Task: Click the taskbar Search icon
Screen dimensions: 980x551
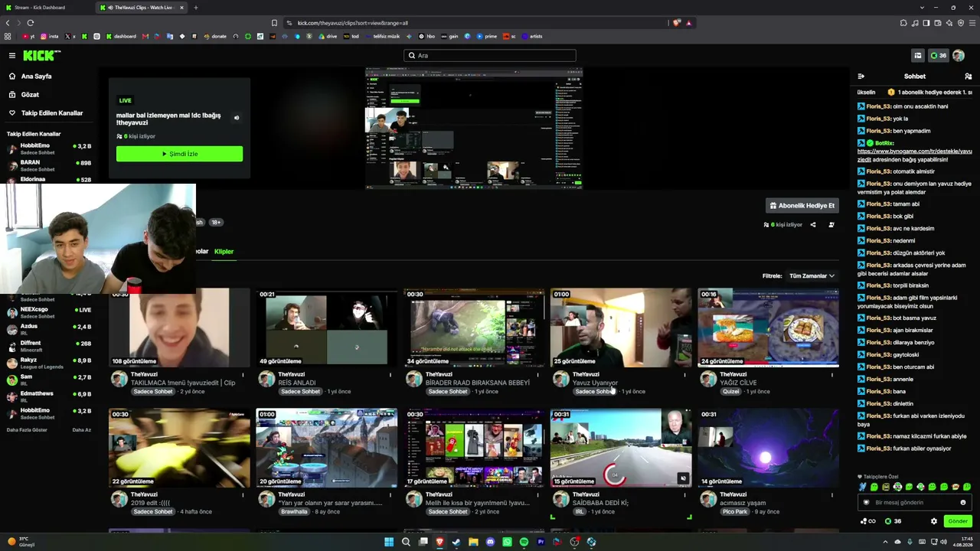Action: pos(406,542)
